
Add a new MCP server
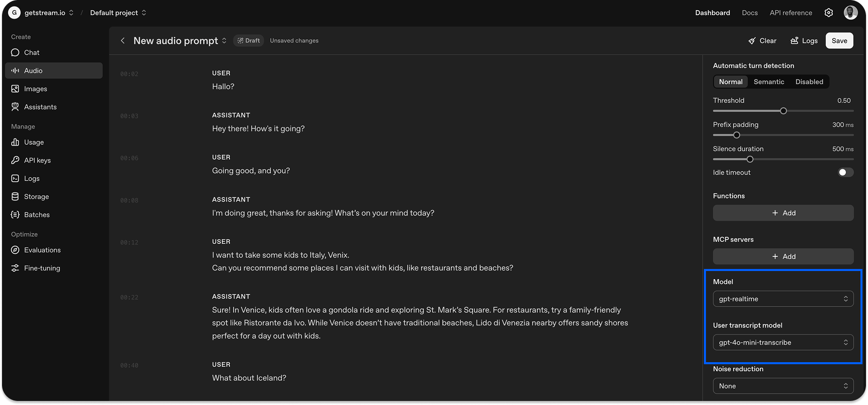point(783,256)
